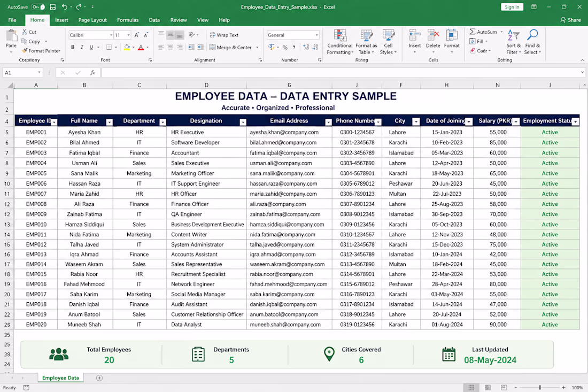Click the Comma Style icon
The image size is (588, 392).
coord(294,47)
